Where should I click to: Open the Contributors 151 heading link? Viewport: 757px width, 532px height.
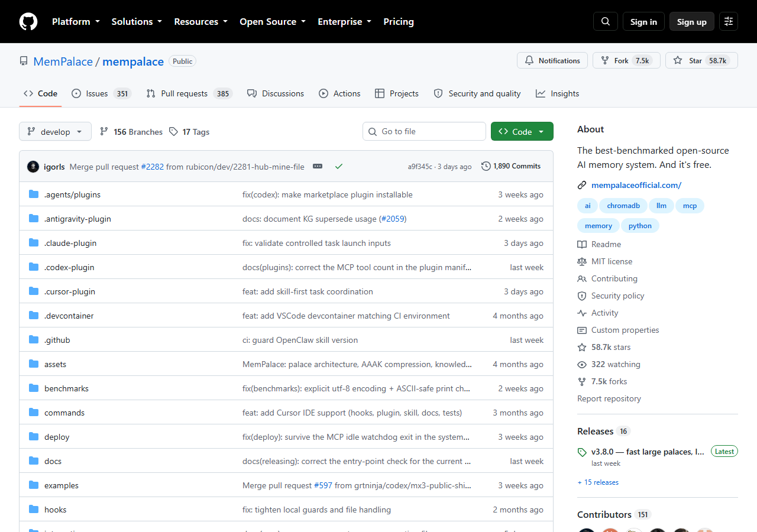[614, 514]
